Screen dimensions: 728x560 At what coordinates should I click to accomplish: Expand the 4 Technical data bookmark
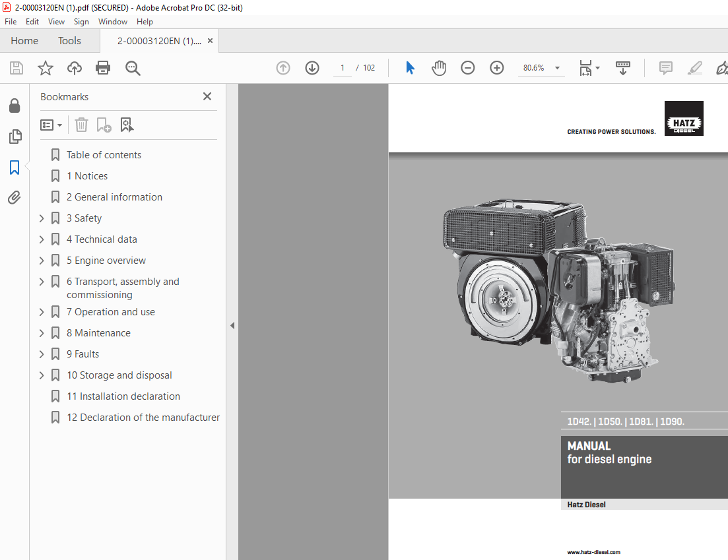[42, 239]
